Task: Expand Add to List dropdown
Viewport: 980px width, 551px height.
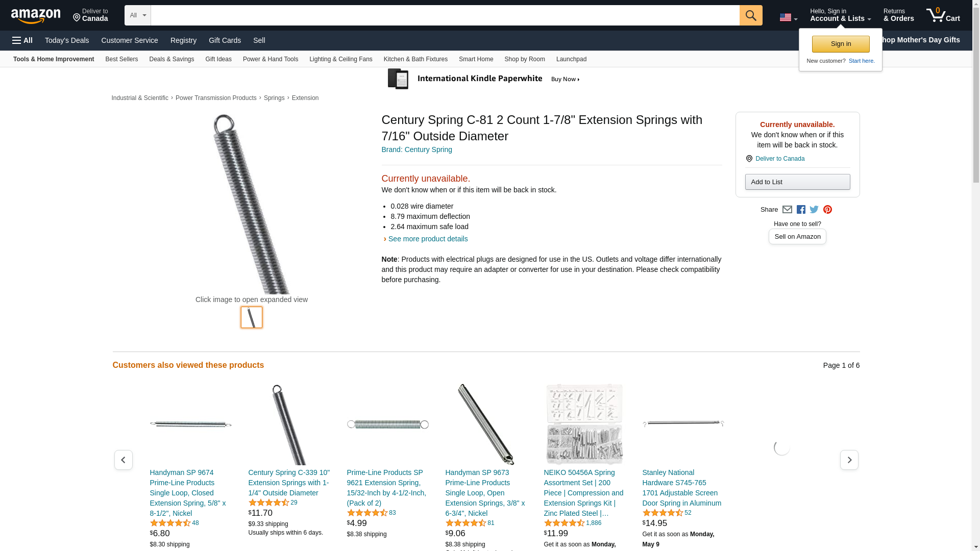Action: click(x=797, y=182)
